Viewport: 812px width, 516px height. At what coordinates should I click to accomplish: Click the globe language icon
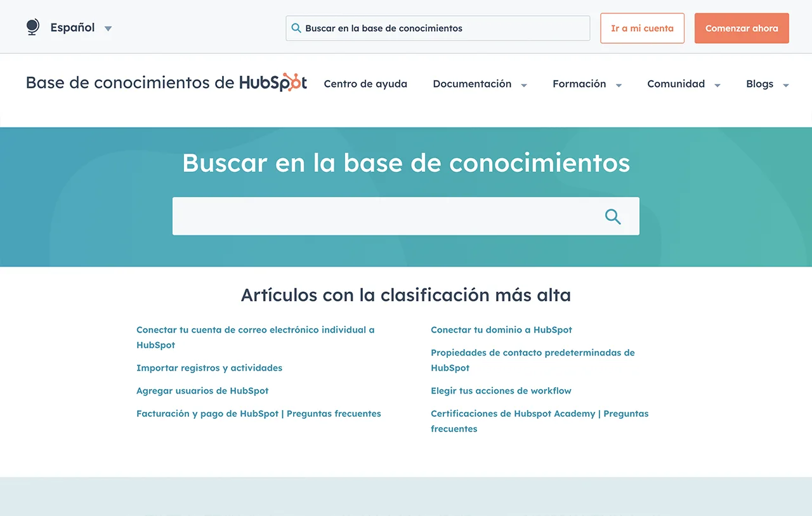[32, 27]
